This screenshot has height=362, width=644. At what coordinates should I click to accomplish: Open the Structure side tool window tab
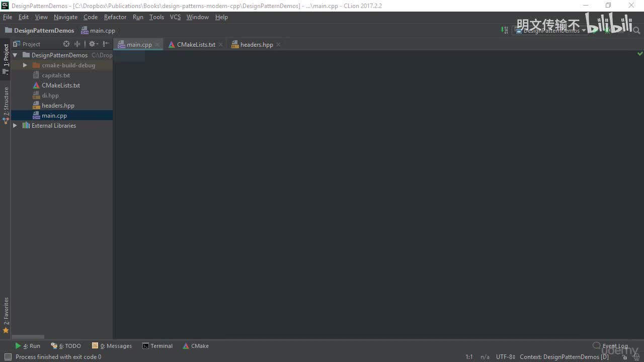tap(6, 105)
